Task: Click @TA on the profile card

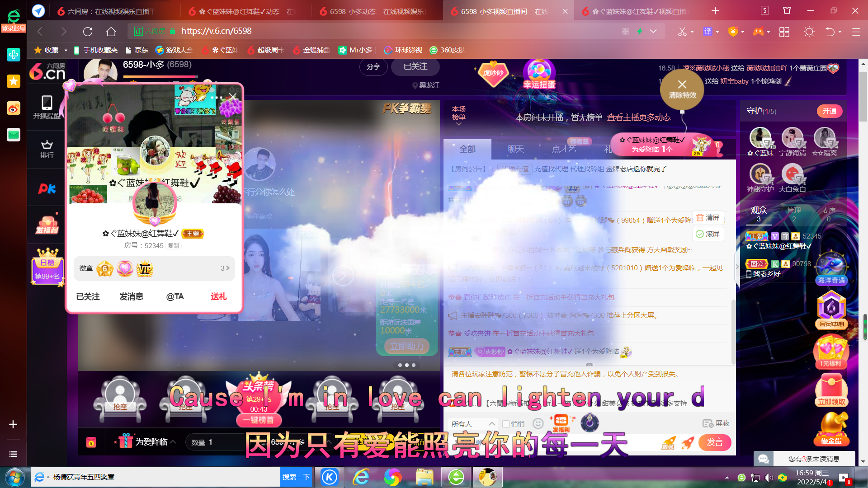Action: [x=175, y=296]
